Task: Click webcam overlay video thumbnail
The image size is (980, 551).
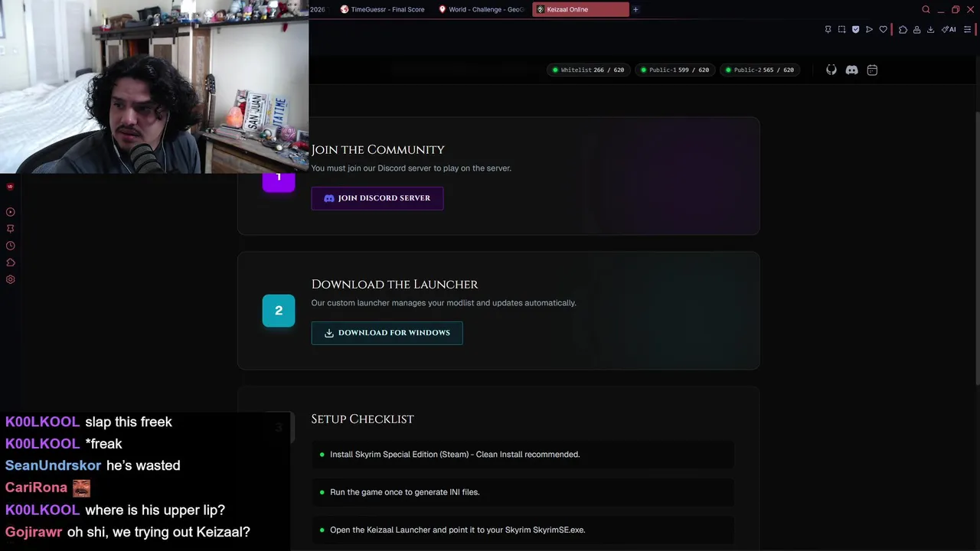Action: [154, 86]
